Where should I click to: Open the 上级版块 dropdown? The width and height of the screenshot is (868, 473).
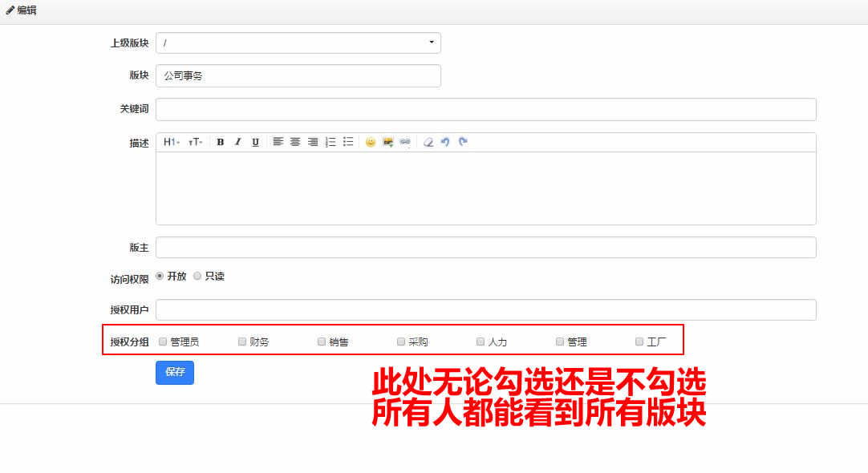click(x=298, y=42)
